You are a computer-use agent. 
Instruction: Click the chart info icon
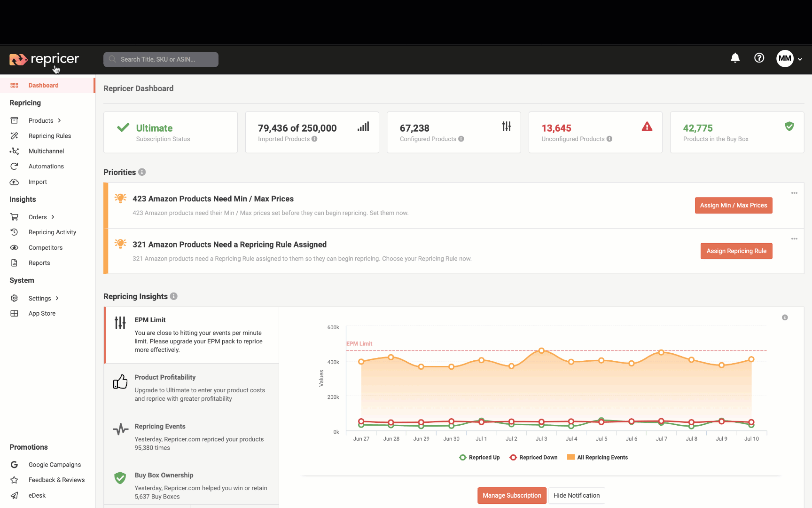[x=785, y=317]
